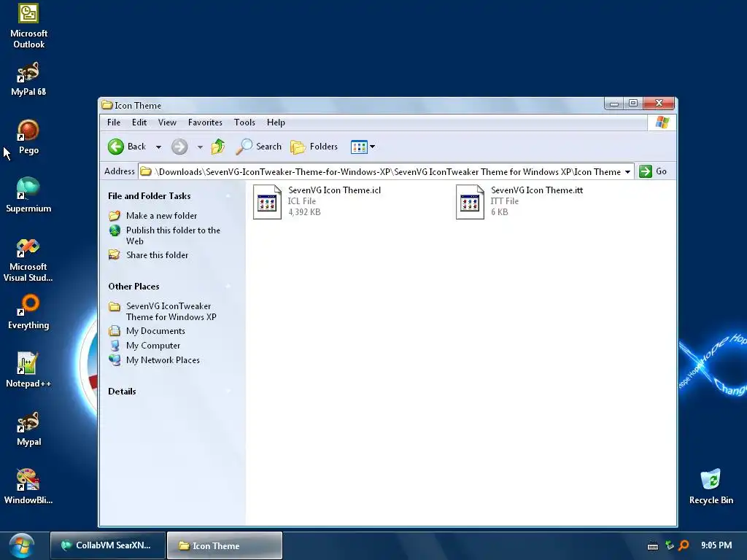Click the Start orb button
This screenshot has width=747, height=560.
coord(22,545)
